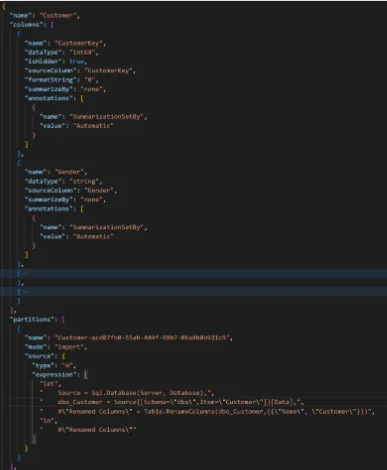This screenshot has height=470, width=387.
Task: Place cursor on the "columns": [ line
Action: pyautogui.click(x=32, y=25)
